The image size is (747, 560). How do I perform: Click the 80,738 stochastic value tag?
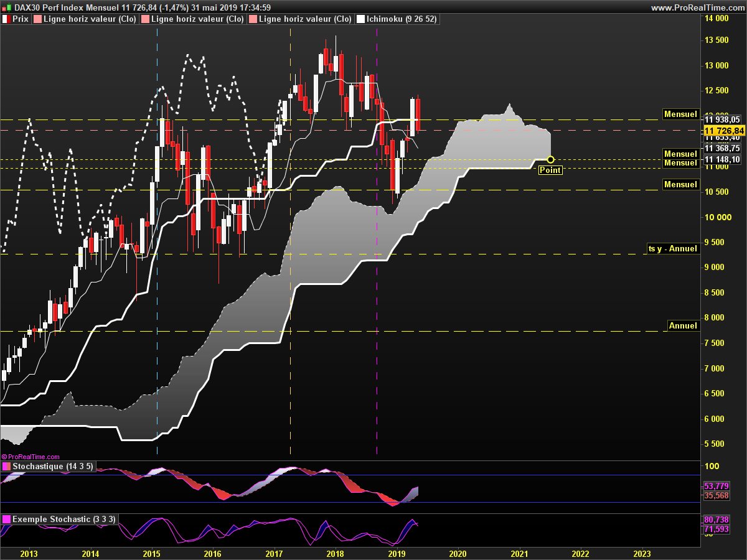tap(716, 519)
